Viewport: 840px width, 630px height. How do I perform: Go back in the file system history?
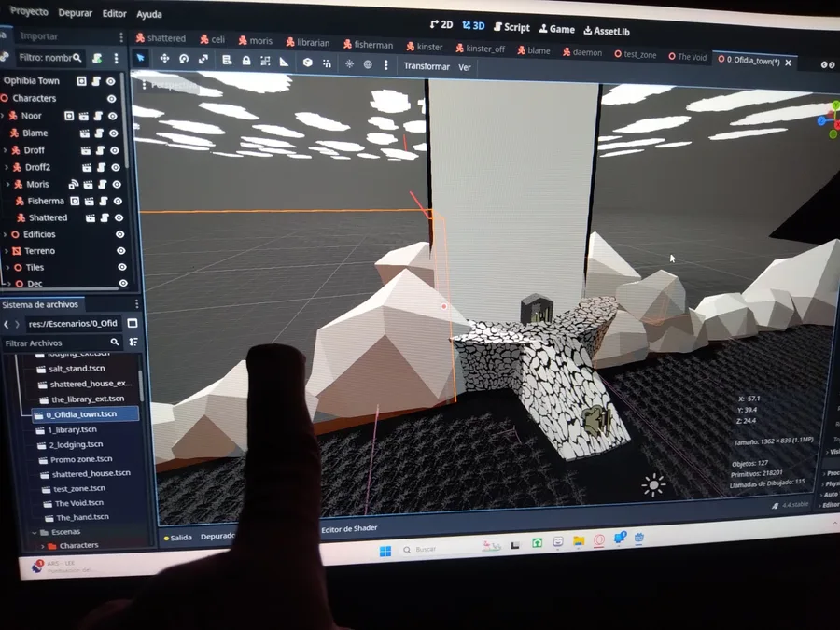click(x=7, y=324)
